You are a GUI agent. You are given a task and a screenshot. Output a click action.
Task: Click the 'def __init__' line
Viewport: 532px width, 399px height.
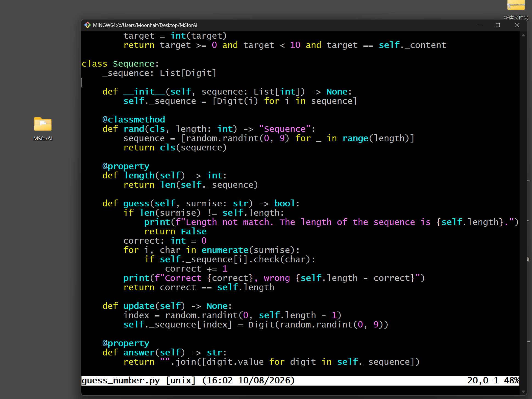[x=227, y=92]
